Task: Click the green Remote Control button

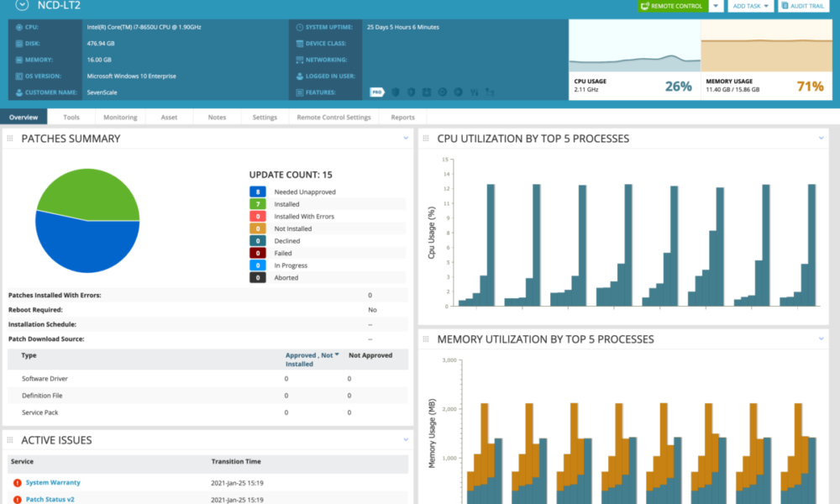Action: [672, 6]
